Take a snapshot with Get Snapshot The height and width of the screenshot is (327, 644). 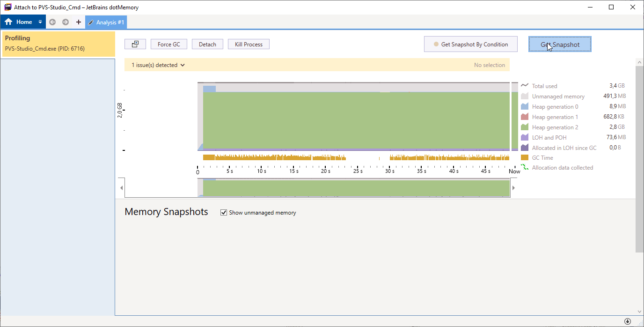pos(560,44)
